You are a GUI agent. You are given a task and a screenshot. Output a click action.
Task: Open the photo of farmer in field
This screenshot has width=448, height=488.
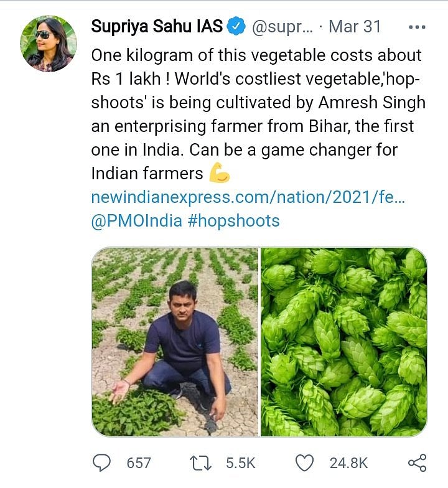pyautogui.click(x=175, y=342)
